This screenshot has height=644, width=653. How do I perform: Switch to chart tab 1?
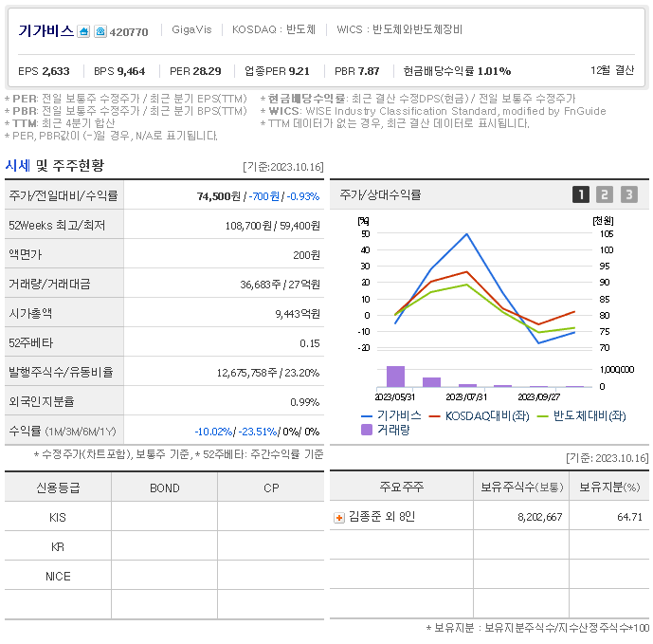point(581,194)
